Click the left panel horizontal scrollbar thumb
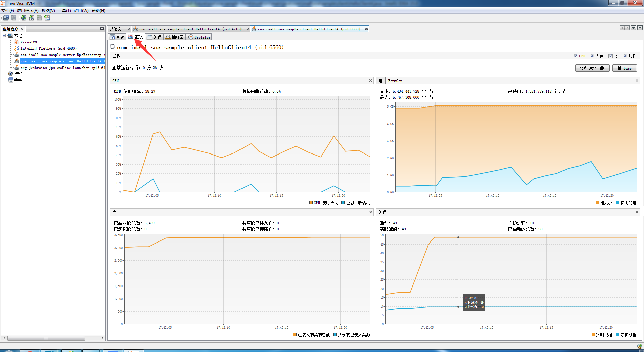This screenshot has height=352, width=644. click(46, 338)
